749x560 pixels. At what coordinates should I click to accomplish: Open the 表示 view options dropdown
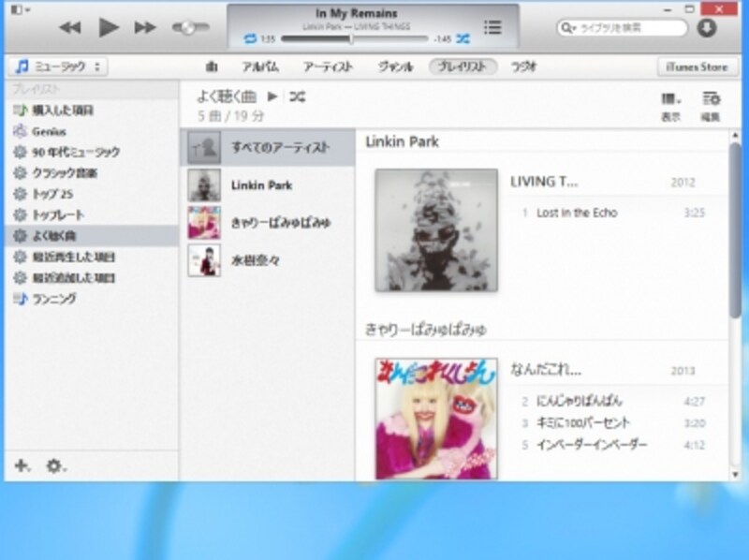[x=670, y=107]
